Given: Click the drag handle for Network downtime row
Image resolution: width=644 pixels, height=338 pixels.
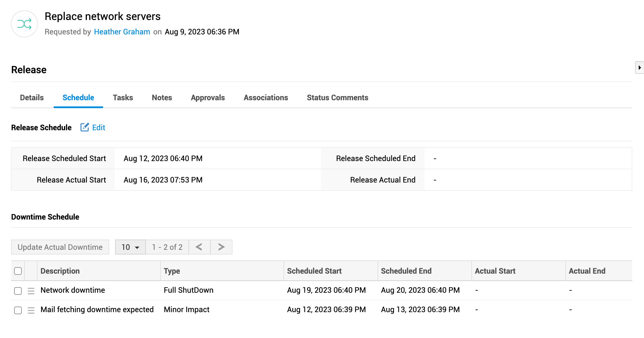Looking at the screenshot, I should point(31,291).
